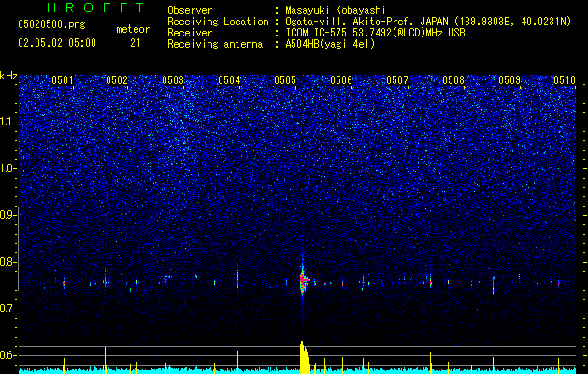Click the 0.9 kHz axis label
This screenshot has width=588, height=374.
(x=7, y=215)
